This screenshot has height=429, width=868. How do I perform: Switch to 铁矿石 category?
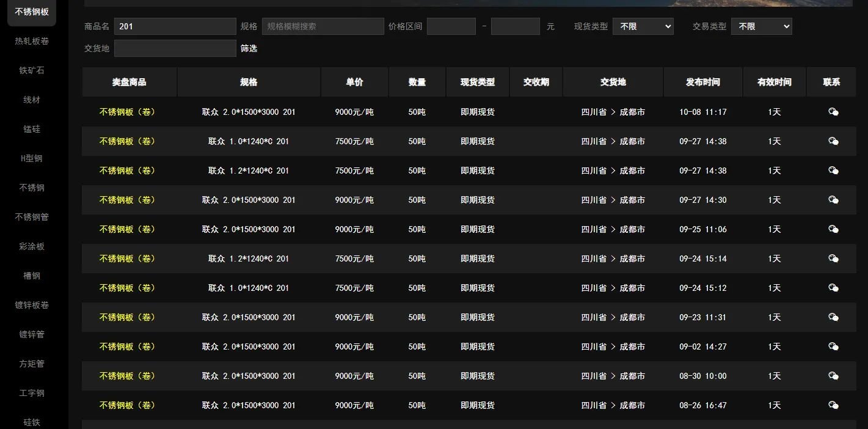[32, 70]
